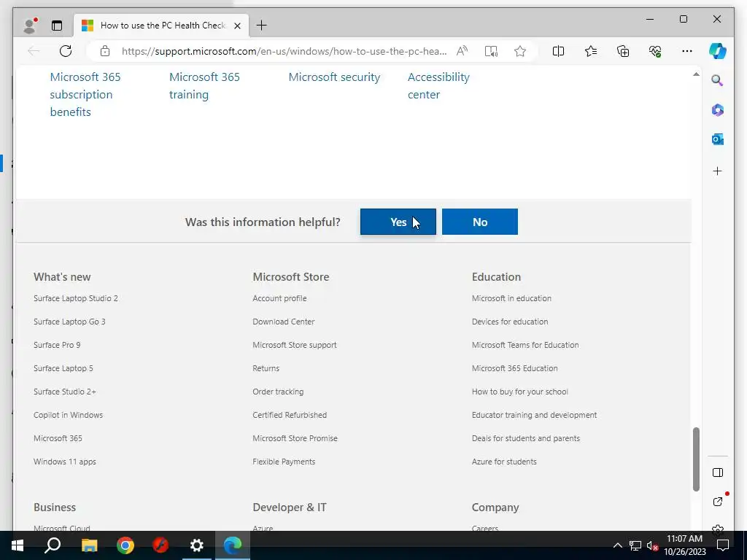Click the page vertical scrollbar thumb

pyautogui.click(x=696, y=459)
